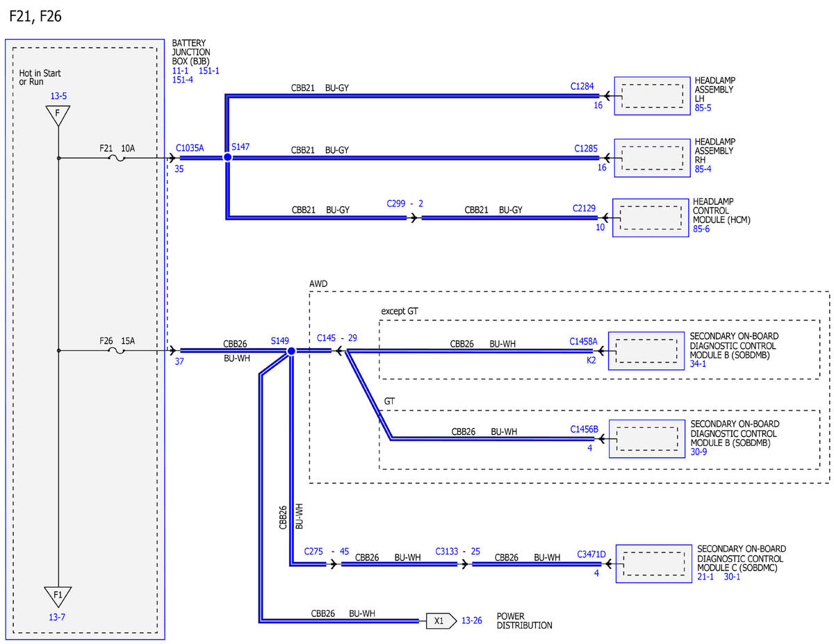Open the 13-5 page reference link

(58, 97)
